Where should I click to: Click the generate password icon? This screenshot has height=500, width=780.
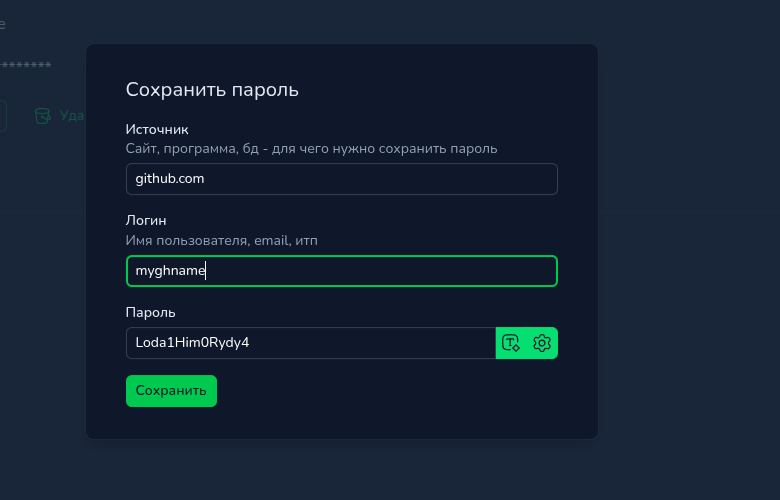511,343
